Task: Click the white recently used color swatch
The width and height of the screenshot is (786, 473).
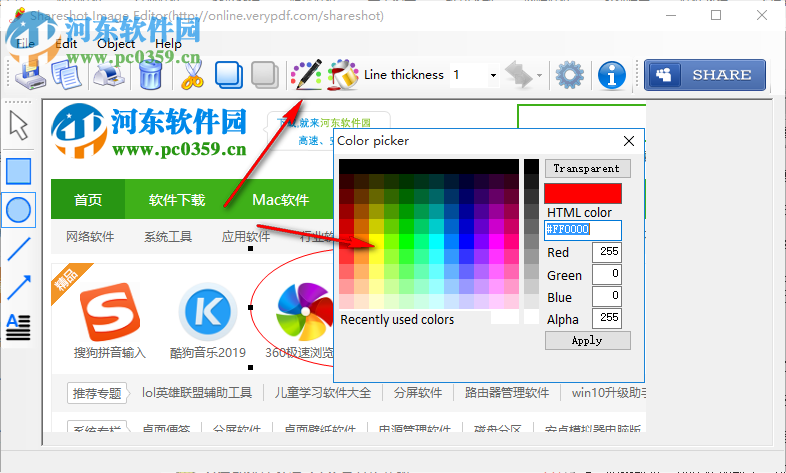Action: pyautogui.click(x=505, y=318)
